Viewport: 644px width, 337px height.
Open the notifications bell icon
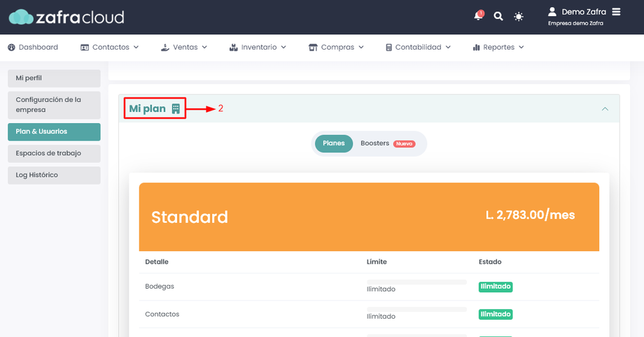point(478,16)
